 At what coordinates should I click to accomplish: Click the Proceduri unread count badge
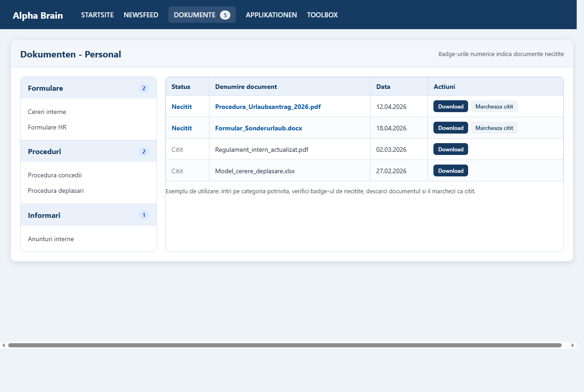click(x=144, y=151)
